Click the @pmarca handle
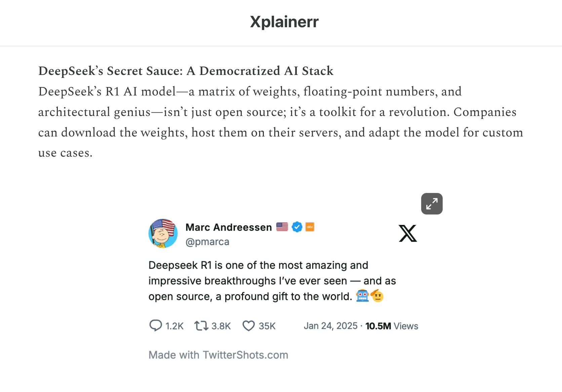 [x=208, y=242]
